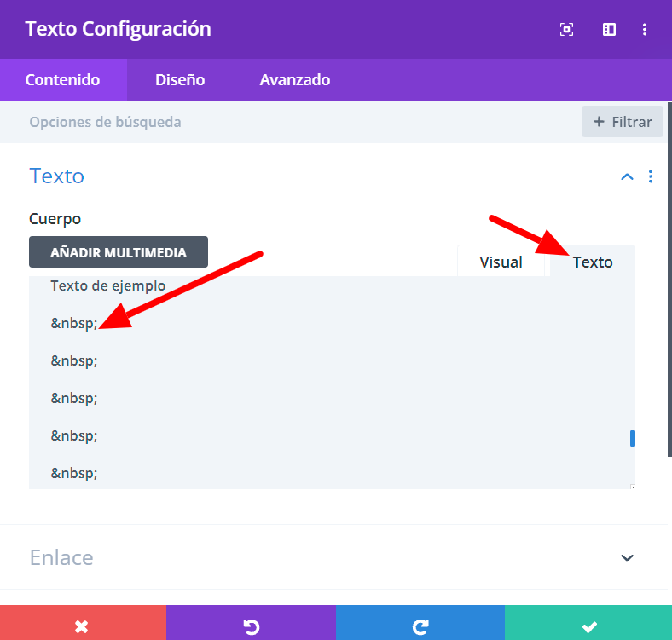Open the Avanzado tab
Screen dimensions: 672x640
(x=295, y=79)
